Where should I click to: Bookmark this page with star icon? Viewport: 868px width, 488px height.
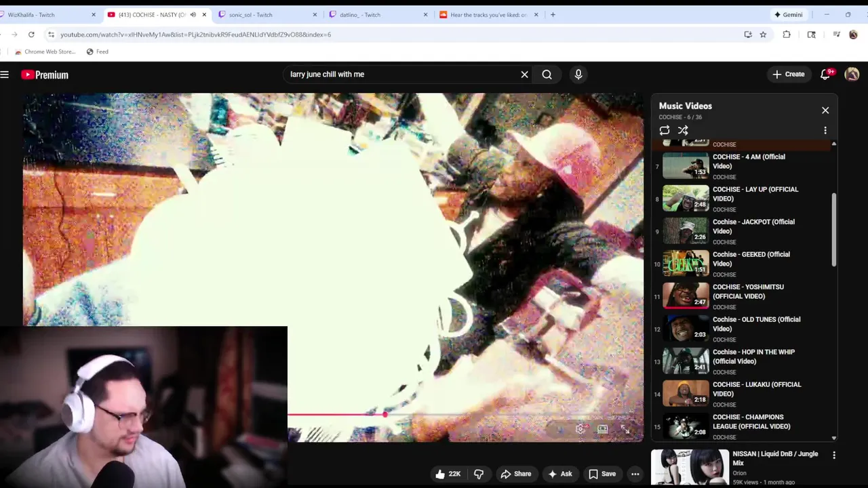coord(763,35)
